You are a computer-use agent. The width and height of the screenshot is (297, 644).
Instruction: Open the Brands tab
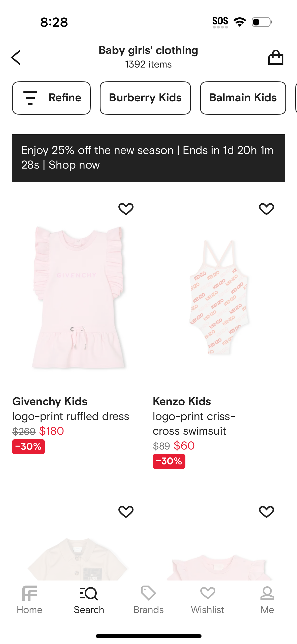point(148,600)
